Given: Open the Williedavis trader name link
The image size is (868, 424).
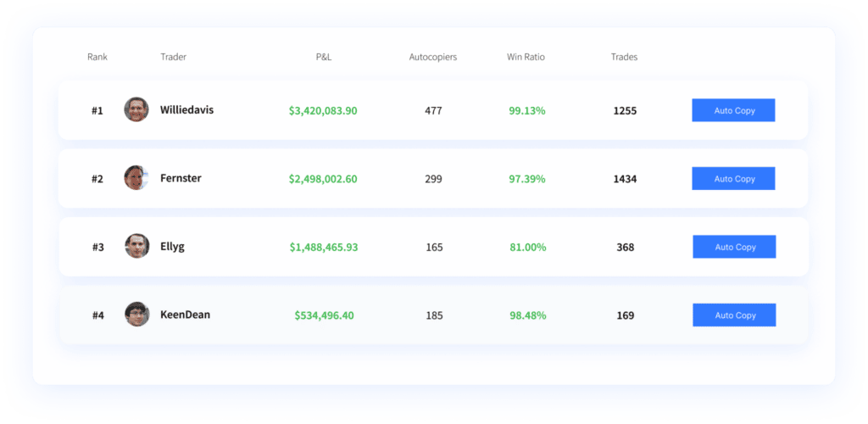Looking at the screenshot, I should tap(186, 109).
